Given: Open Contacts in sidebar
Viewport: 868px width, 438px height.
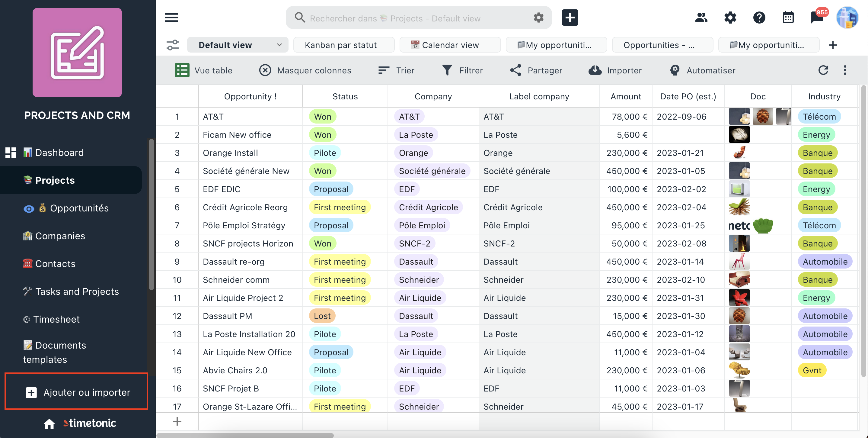Looking at the screenshot, I should click(x=49, y=263).
